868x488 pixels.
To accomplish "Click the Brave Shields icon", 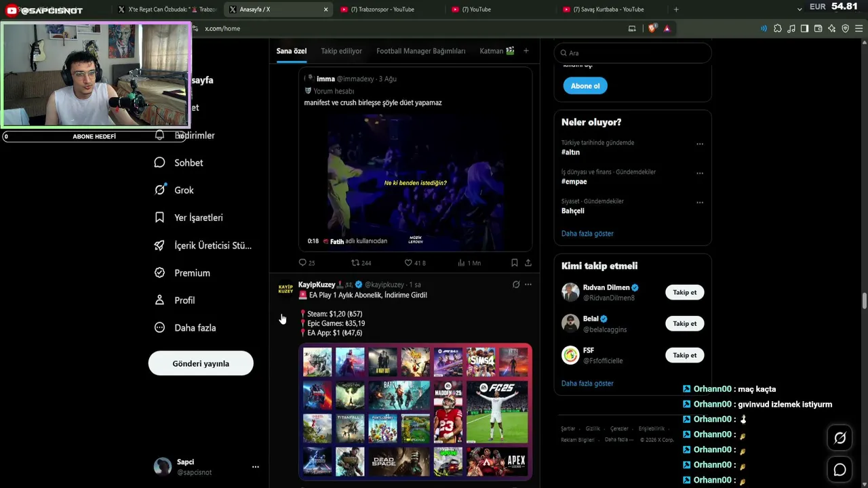I will (x=652, y=28).
